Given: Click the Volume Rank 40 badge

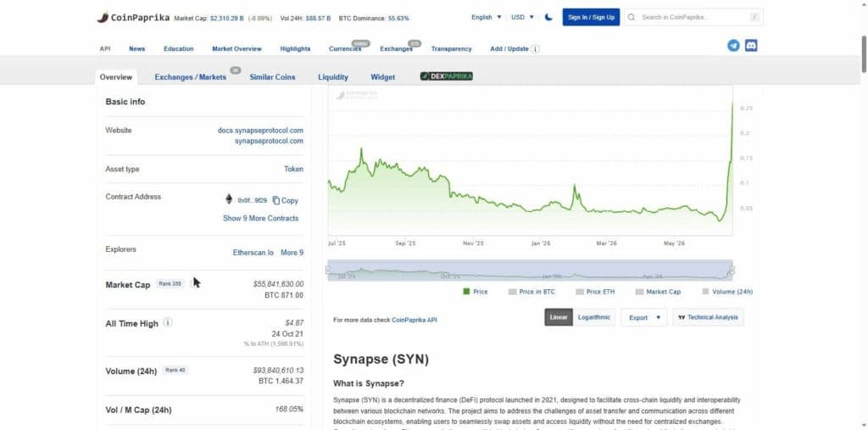Looking at the screenshot, I should pos(175,370).
